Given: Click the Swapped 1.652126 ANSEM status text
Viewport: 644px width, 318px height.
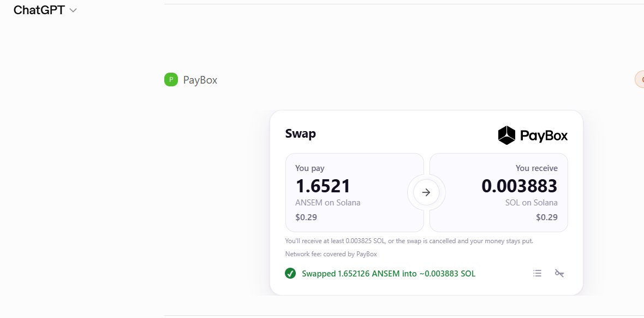Looking at the screenshot, I should (389, 274).
